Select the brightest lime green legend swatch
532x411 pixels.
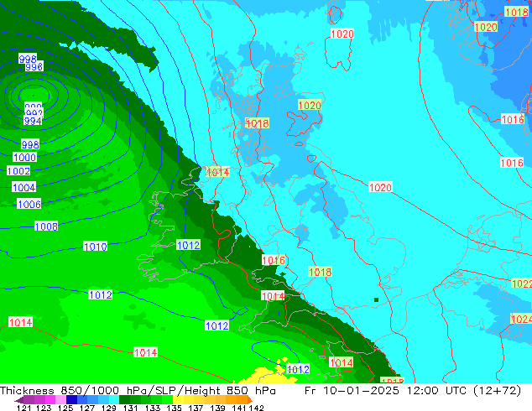168,400
